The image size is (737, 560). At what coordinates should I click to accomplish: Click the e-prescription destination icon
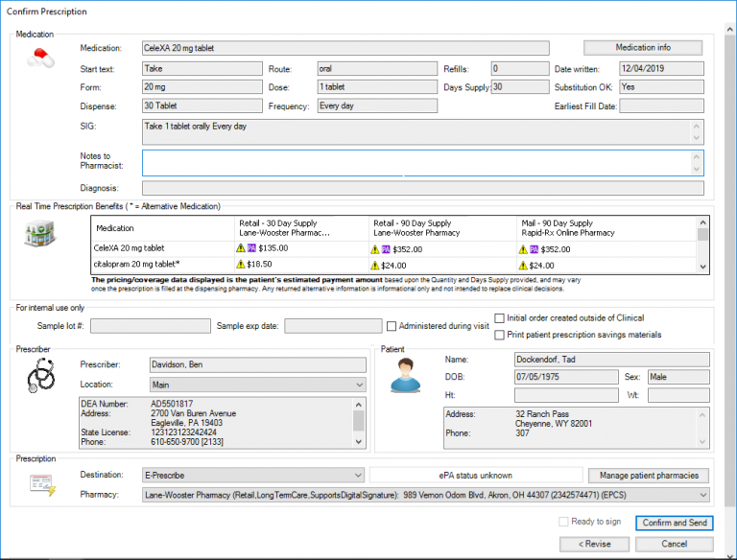tap(40, 483)
